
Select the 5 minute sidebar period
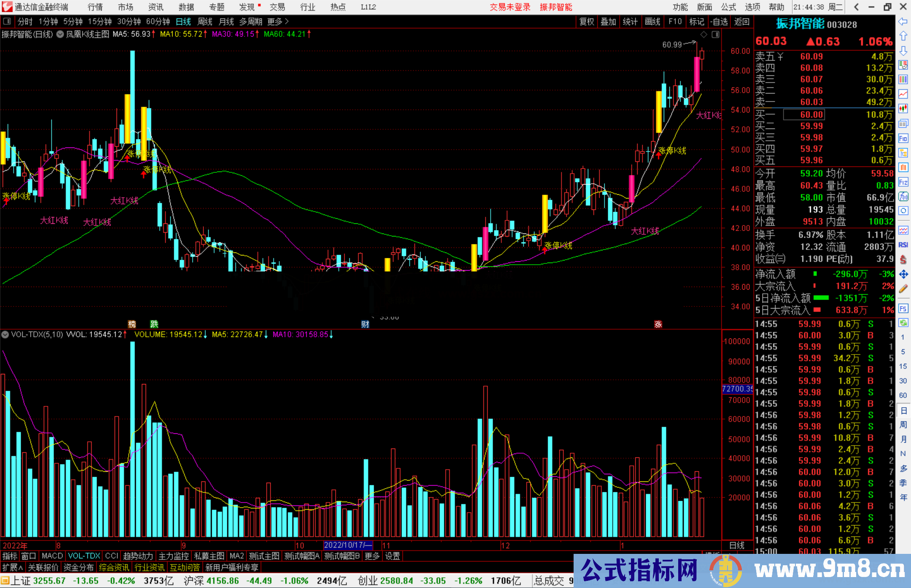(x=903, y=352)
